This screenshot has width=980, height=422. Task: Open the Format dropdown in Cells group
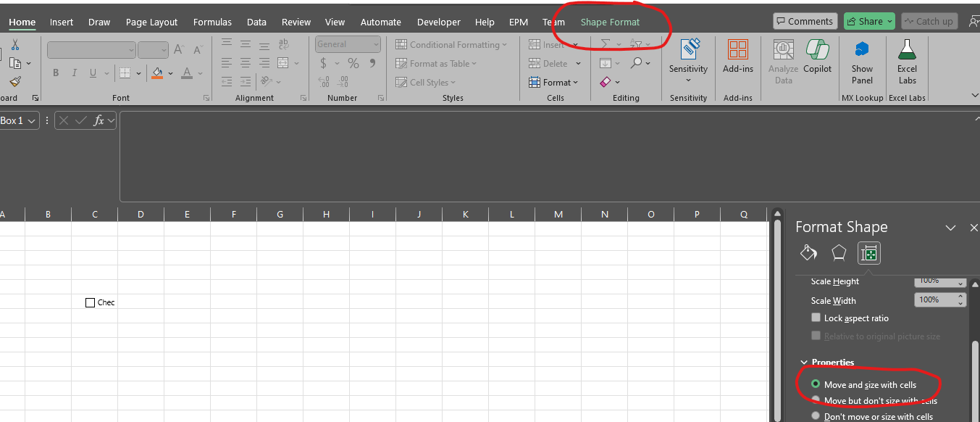click(555, 82)
